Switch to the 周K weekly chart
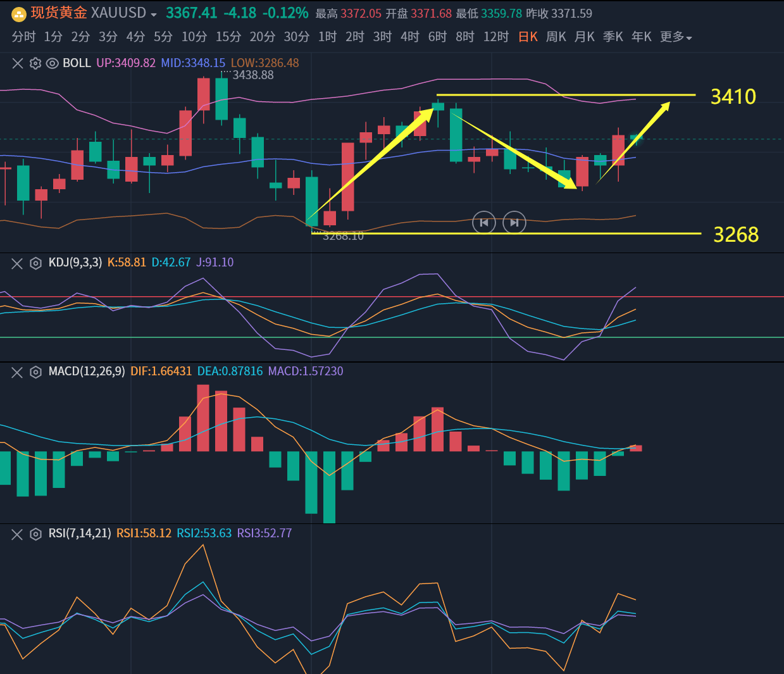This screenshot has height=674, width=784. point(556,37)
